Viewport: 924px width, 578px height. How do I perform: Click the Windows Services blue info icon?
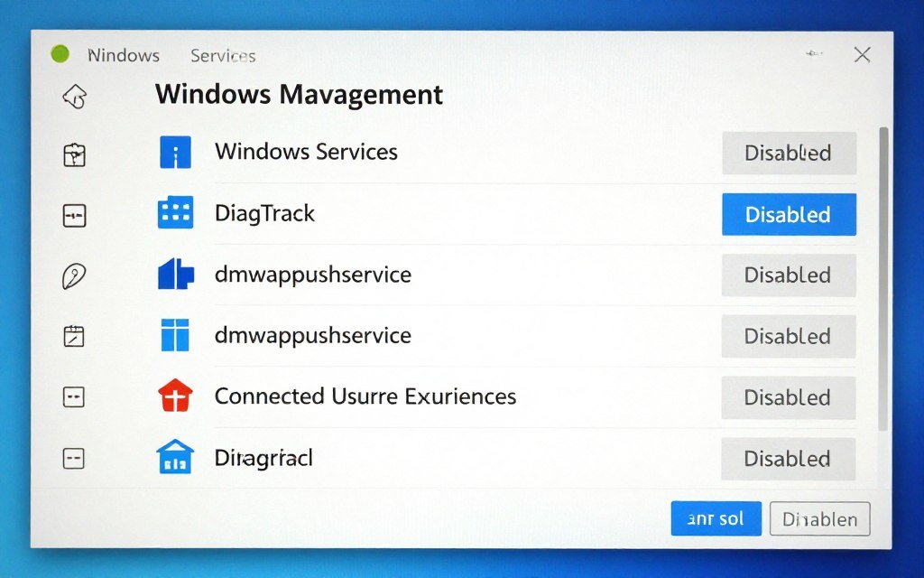[x=175, y=152]
